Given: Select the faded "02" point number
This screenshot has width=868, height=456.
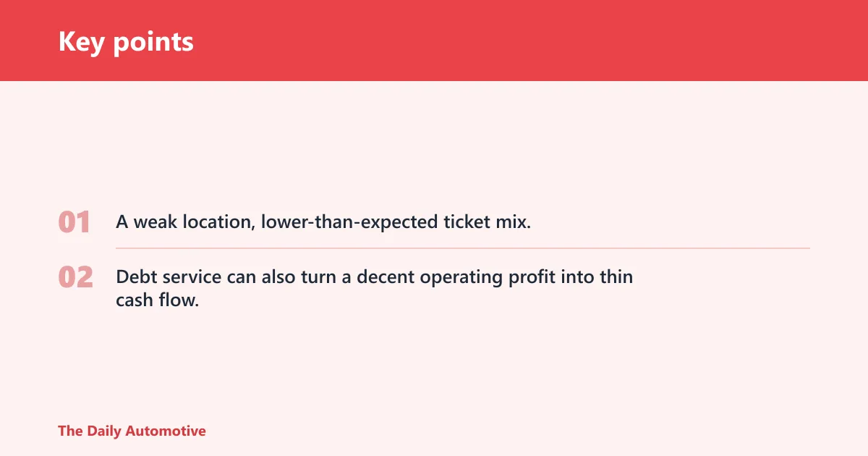Looking at the screenshot, I should tap(76, 276).
